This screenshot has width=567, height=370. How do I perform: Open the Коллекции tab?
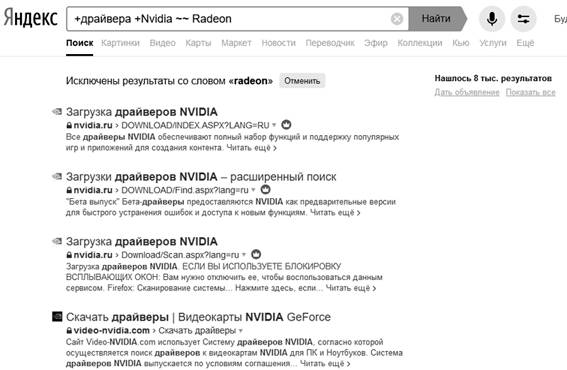point(420,43)
